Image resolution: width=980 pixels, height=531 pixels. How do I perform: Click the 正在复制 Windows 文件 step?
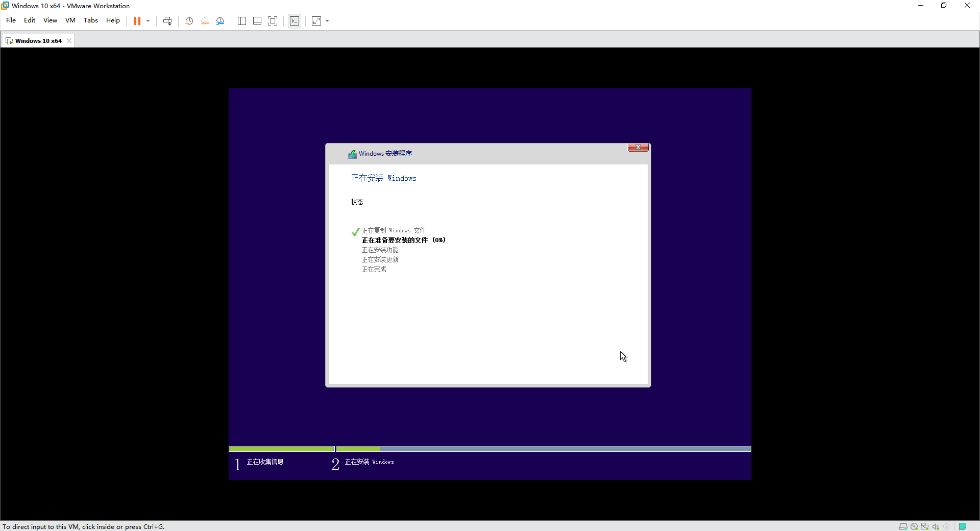[394, 230]
